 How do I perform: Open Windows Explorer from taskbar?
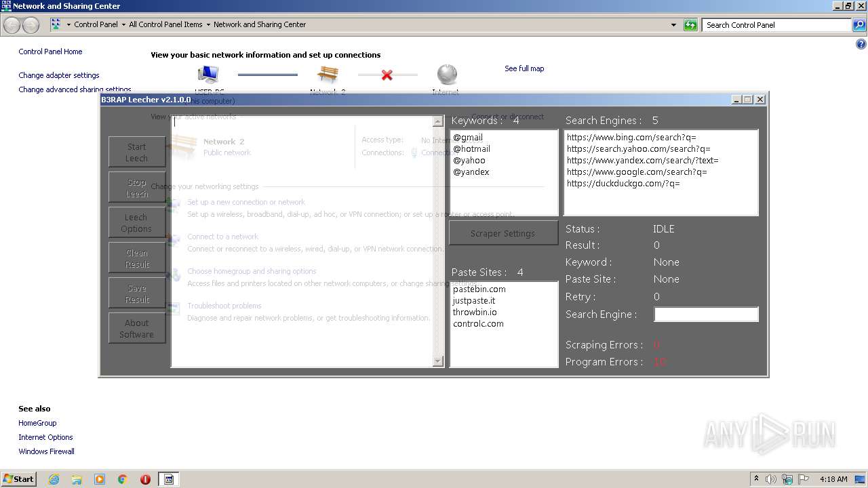(77, 479)
